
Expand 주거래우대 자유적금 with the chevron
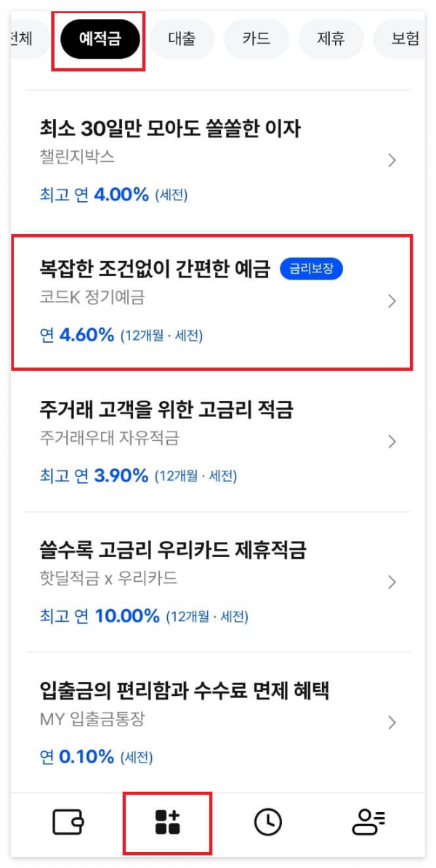coord(392,441)
